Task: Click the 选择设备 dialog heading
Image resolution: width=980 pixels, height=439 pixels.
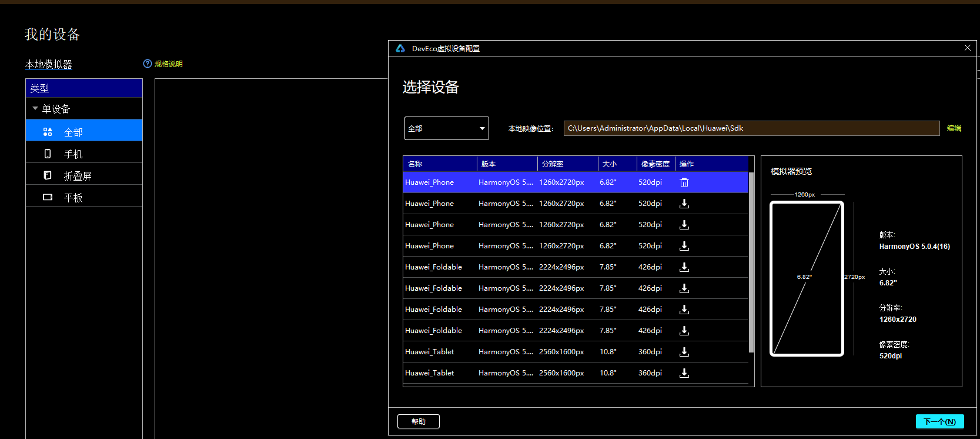Action: tap(430, 87)
